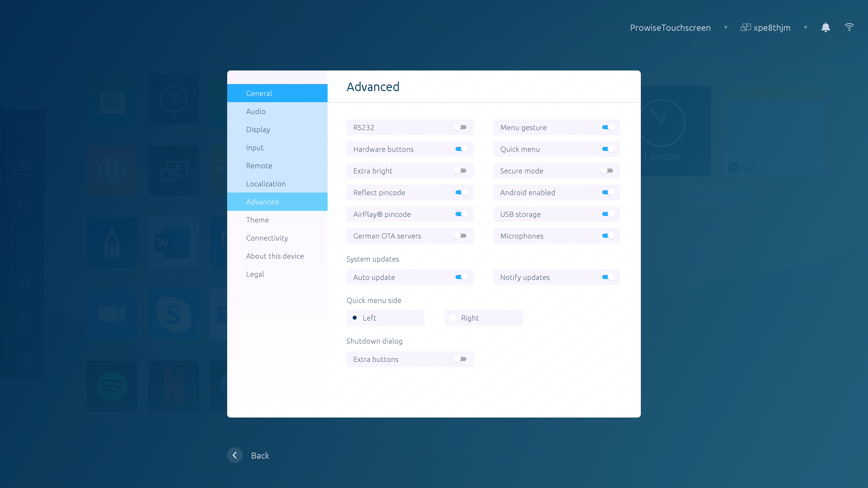
Task: Switch to the Display settings section
Action: (x=277, y=129)
